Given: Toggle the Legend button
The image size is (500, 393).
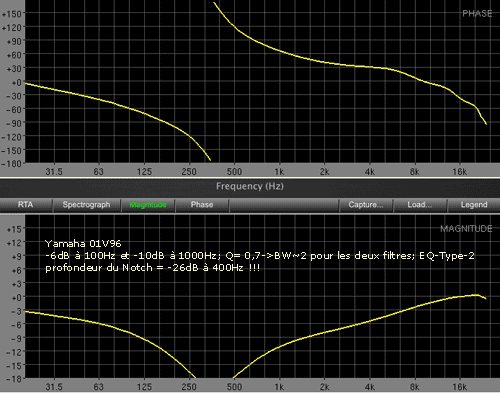Looking at the screenshot, I should coord(474,205).
